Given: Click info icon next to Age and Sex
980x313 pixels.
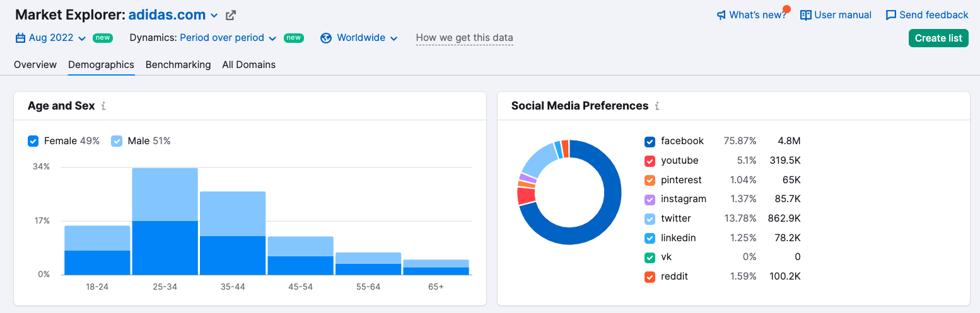Looking at the screenshot, I should coord(103,106).
